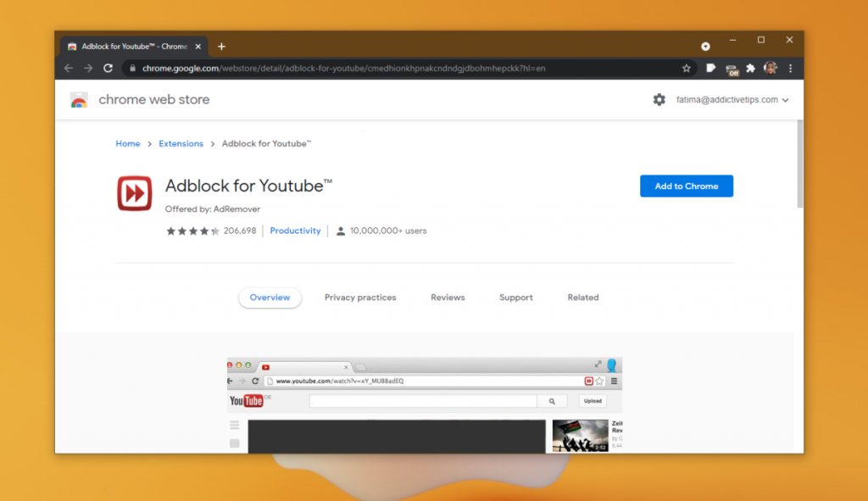Select the Support tab
This screenshot has width=868, height=501.
point(515,298)
